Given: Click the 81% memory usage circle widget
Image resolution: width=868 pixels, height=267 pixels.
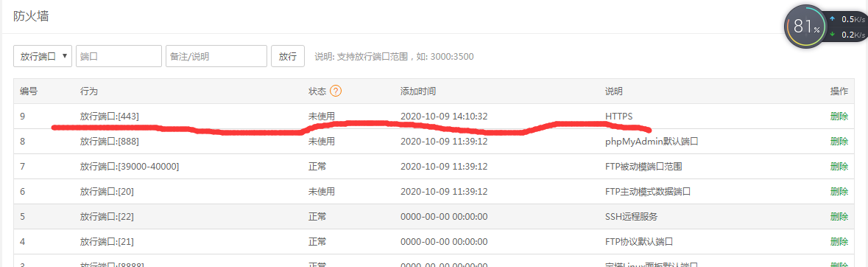Looking at the screenshot, I should (805, 27).
